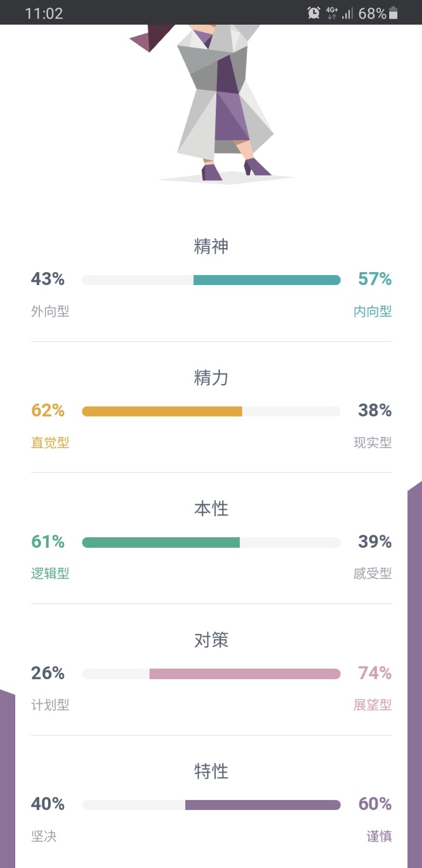Tap the 展望型 74% result
The height and width of the screenshot is (868, 422).
point(375,673)
